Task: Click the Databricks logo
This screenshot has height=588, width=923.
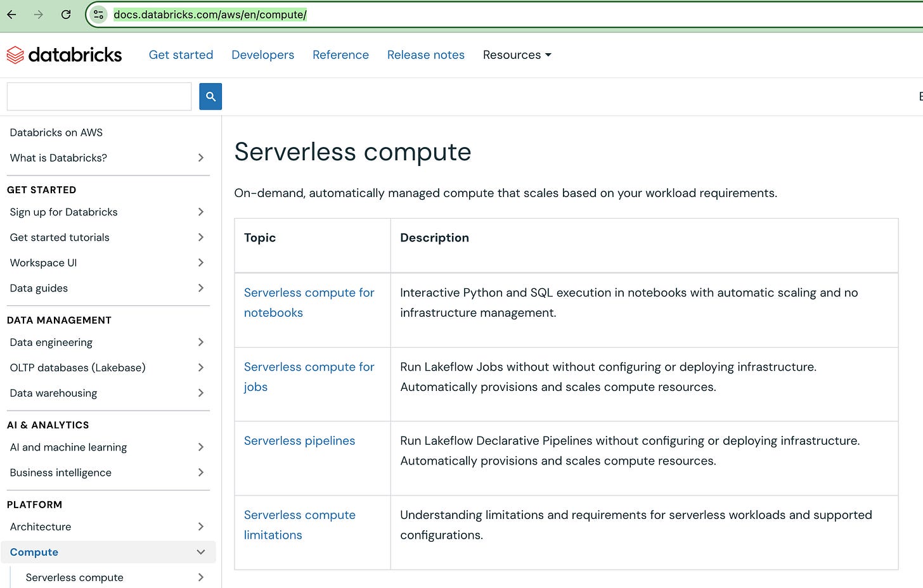Action: coord(64,55)
